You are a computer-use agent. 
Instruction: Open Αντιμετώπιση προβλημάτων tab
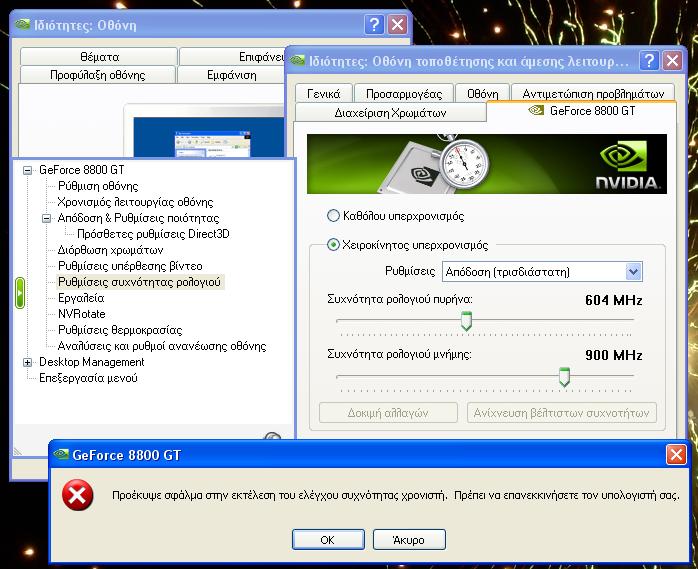click(593, 93)
